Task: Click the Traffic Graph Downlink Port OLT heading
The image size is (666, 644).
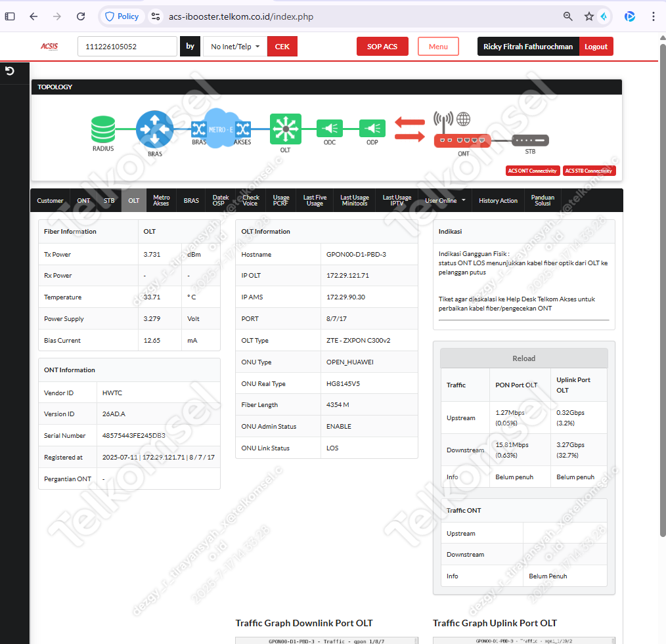Action: click(304, 623)
